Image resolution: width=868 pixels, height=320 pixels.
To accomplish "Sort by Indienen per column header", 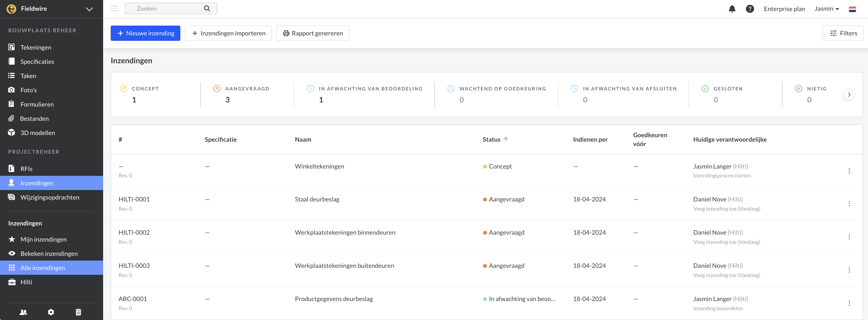I will (x=590, y=139).
